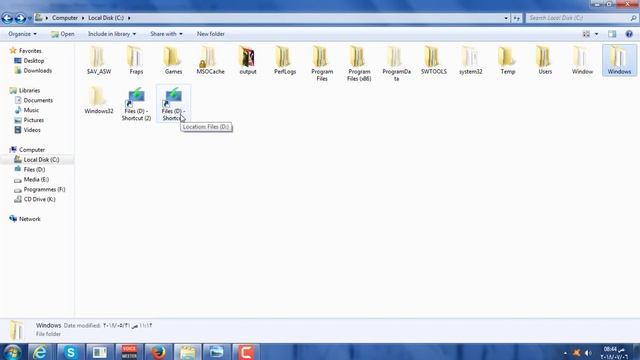Select the Files (D) - Shortcut under the cursor
The image size is (640, 360).
tap(173, 104)
